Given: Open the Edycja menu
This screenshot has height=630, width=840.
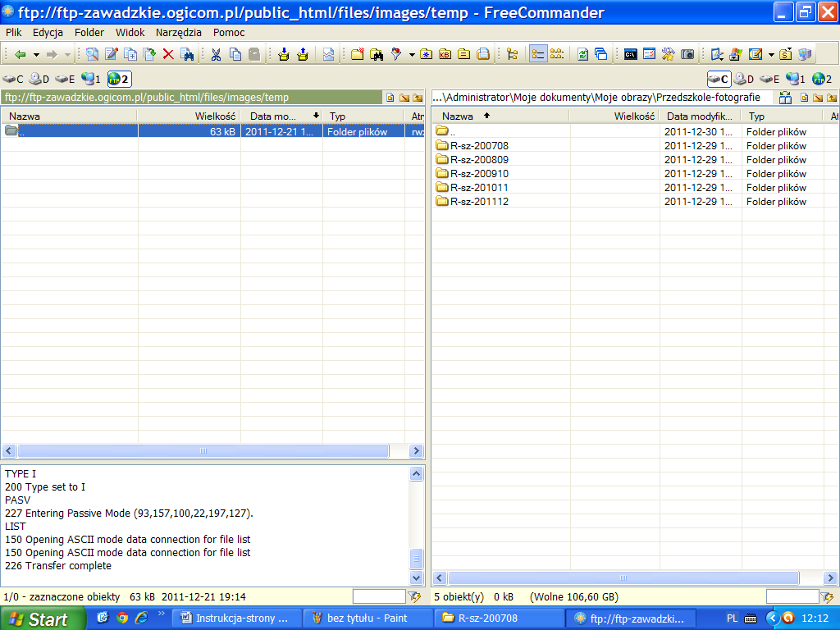Looking at the screenshot, I should [48, 32].
